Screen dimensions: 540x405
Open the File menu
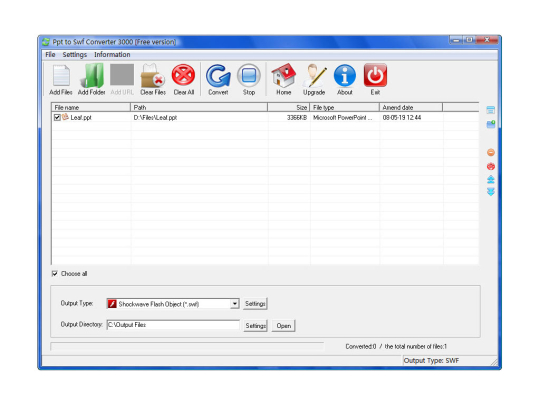pos(50,55)
